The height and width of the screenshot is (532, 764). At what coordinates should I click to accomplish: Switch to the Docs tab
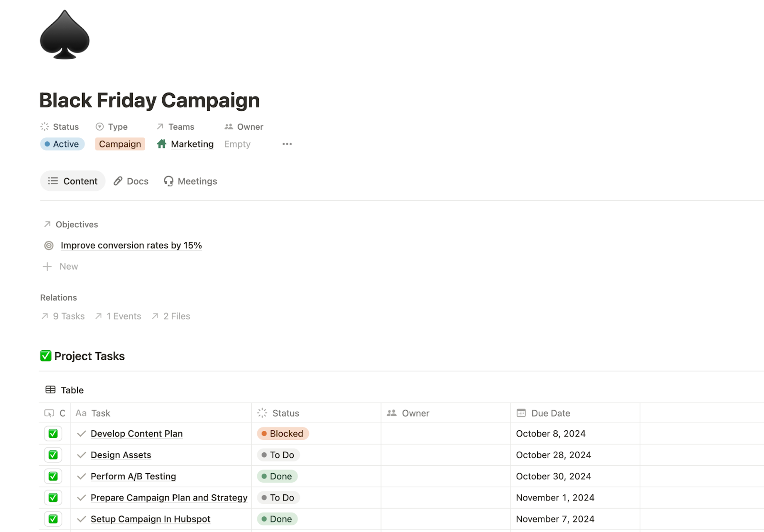click(x=131, y=181)
